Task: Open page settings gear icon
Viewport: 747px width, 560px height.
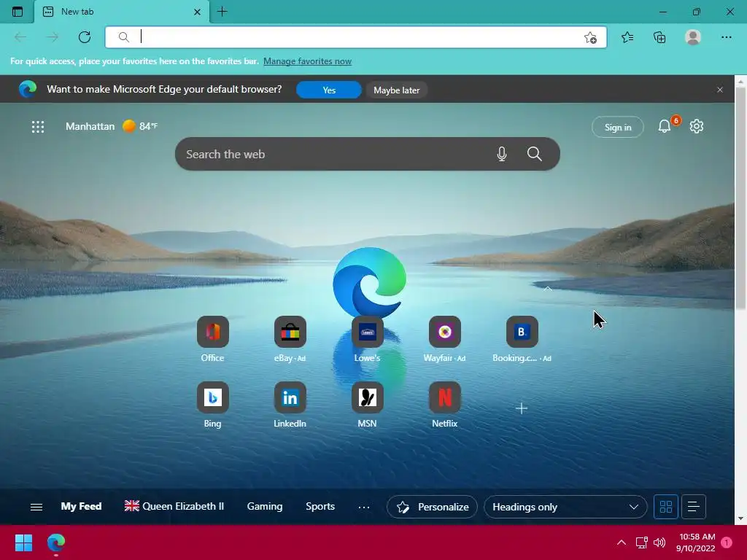Action: [x=697, y=126]
